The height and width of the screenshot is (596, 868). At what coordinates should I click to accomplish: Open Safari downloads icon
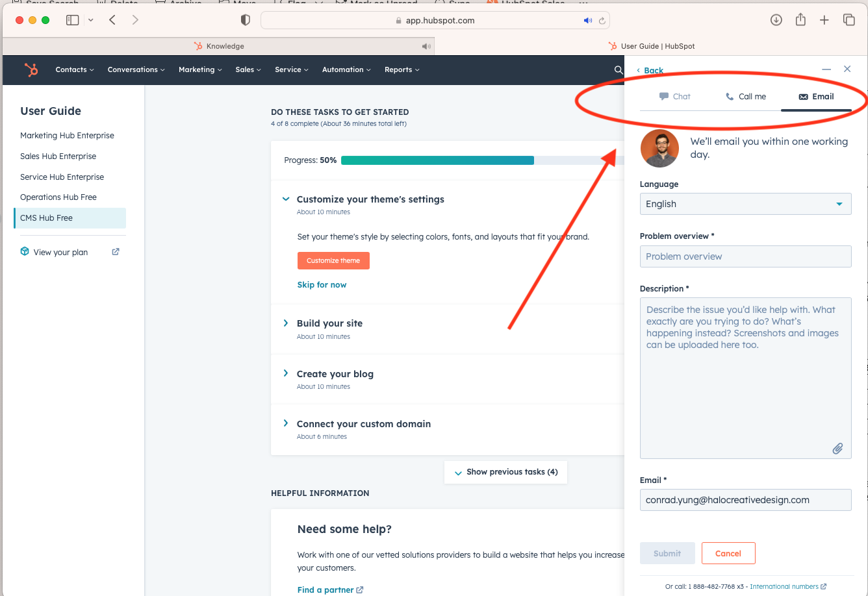pyautogui.click(x=776, y=20)
